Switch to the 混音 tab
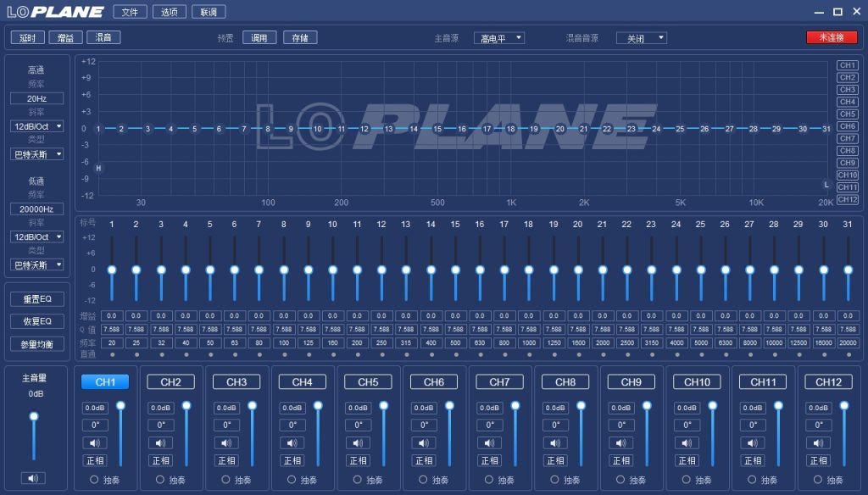 pyautogui.click(x=103, y=37)
